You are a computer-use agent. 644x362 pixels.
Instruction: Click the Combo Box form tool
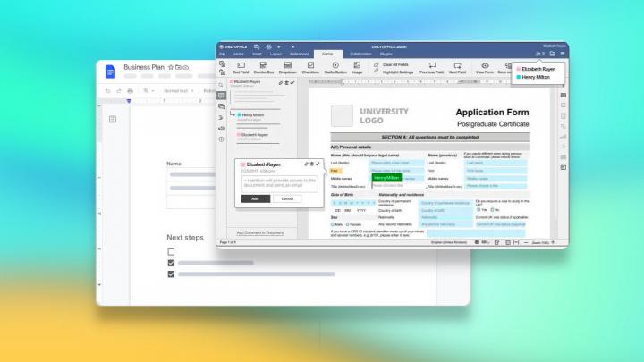pyautogui.click(x=263, y=66)
